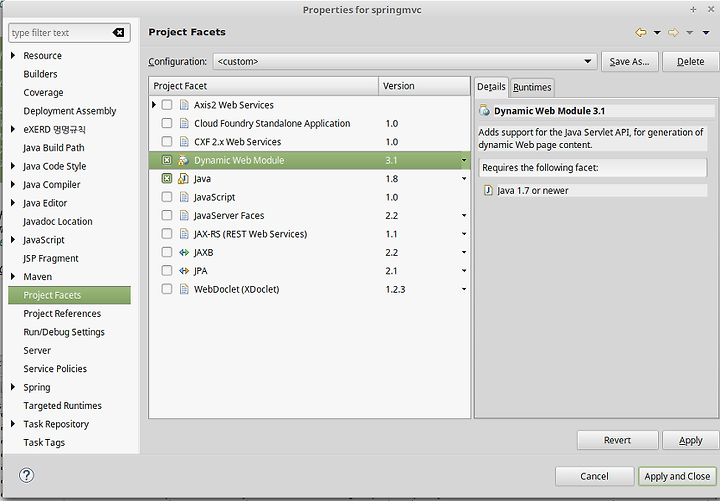Open the view menu dropdown arrow

tap(706, 33)
